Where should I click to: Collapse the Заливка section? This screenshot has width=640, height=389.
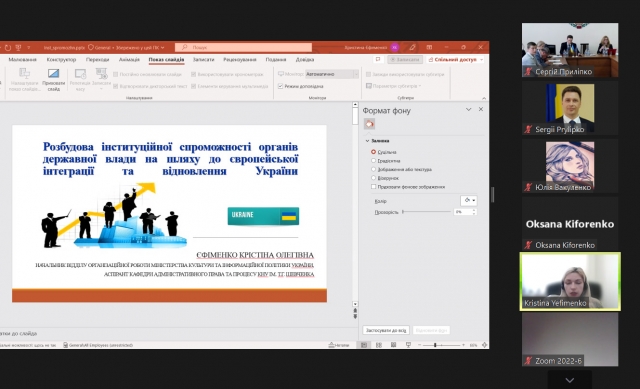click(367, 141)
